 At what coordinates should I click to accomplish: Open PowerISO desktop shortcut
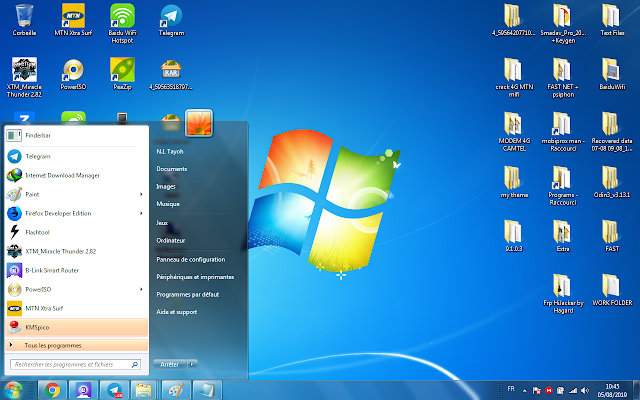point(73,74)
